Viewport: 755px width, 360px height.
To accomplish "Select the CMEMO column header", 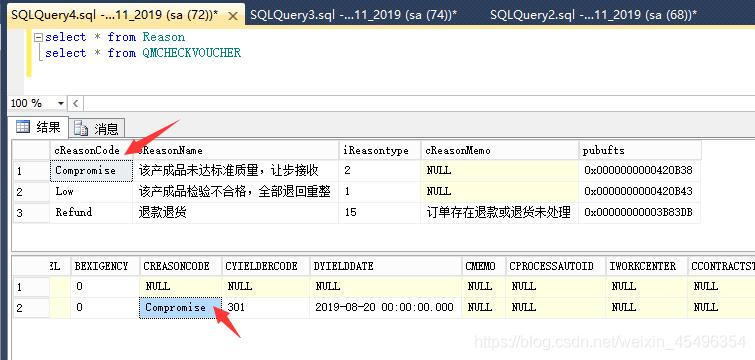I will (483, 266).
